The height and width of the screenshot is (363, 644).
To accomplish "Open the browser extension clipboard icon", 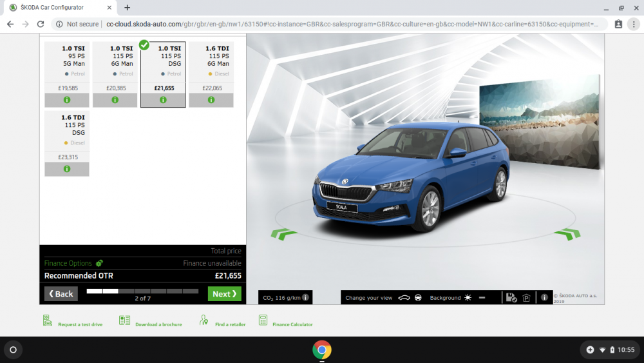I will point(618,25).
